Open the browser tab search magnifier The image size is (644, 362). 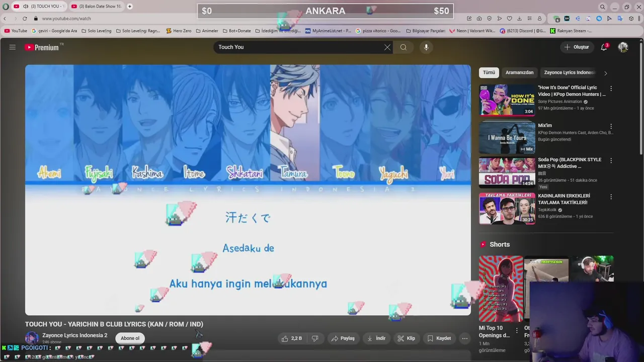click(x=602, y=7)
